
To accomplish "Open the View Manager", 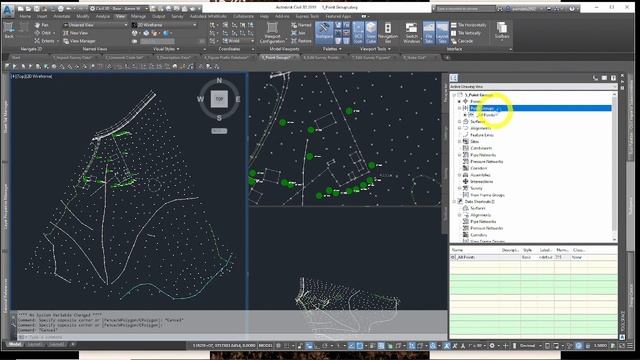I will pyautogui.click(x=79, y=41).
